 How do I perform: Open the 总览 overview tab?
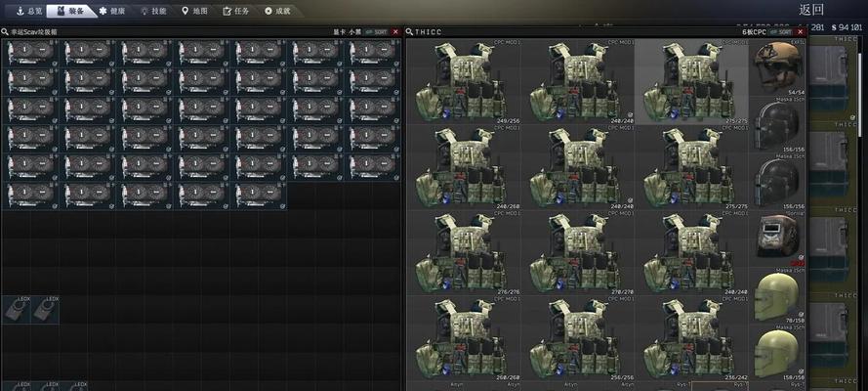tap(27, 11)
